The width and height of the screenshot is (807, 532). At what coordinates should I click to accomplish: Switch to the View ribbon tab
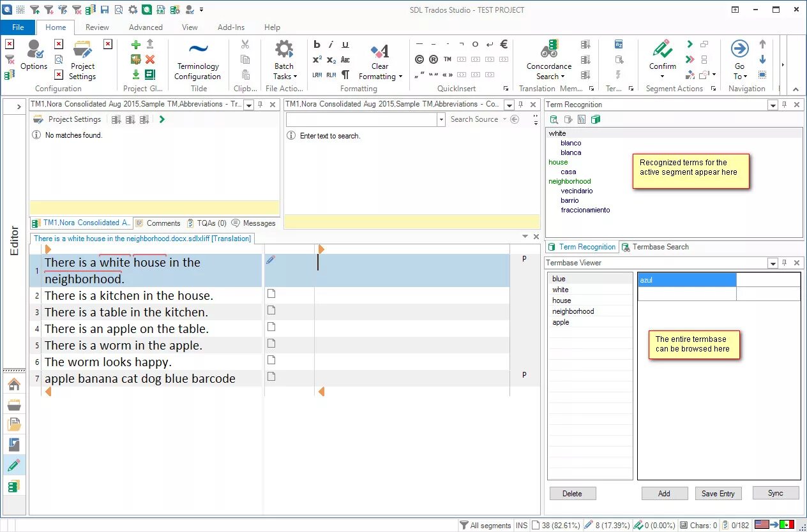190,27
